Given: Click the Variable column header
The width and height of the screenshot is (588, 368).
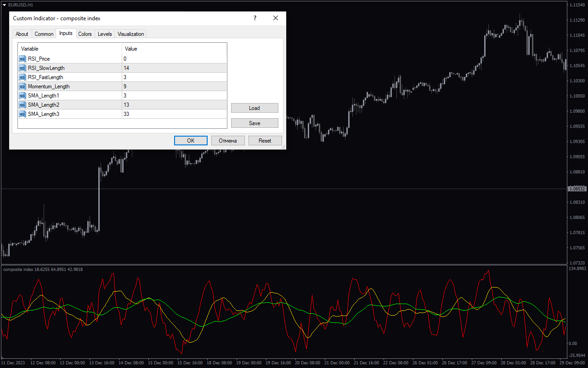Looking at the screenshot, I should click(70, 49).
